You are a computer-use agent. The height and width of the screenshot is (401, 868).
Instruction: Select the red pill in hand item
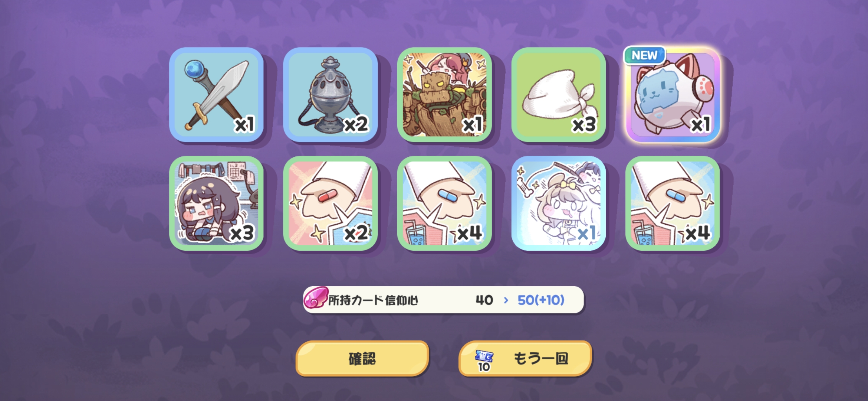pos(331,203)
